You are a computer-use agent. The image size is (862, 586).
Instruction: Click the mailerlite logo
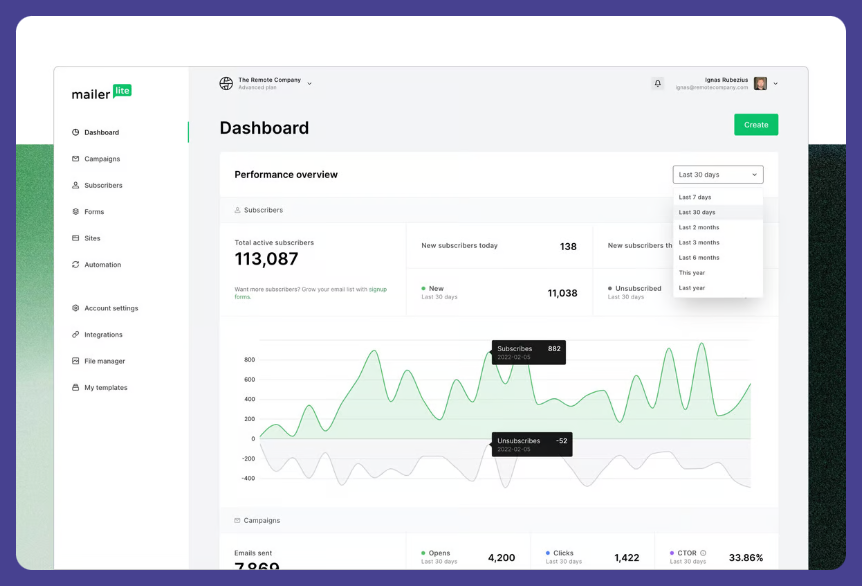click(x=102, y=92)
